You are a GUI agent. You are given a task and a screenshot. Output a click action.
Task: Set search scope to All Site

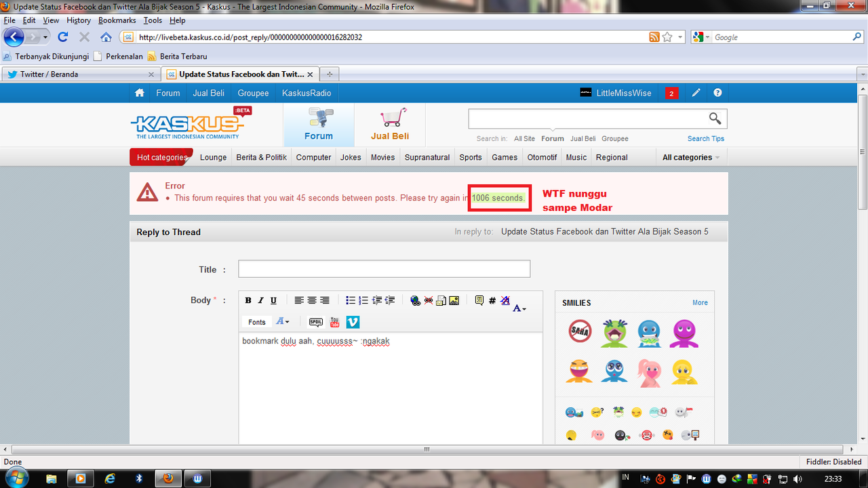[524, 138]
